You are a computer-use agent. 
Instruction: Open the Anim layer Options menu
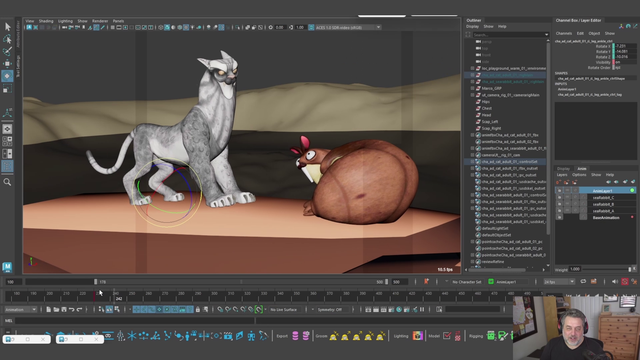click(x=579, y=175)
